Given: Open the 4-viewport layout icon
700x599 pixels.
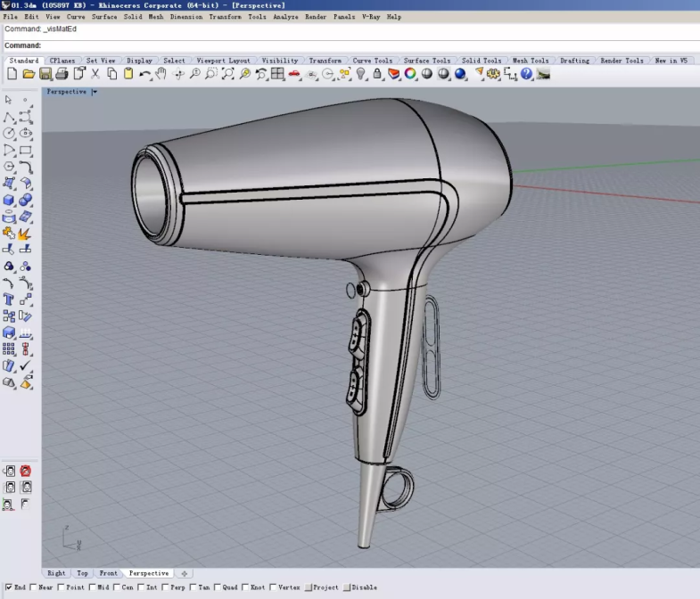Looking at the screenshot, I should (x=278, y=74).
